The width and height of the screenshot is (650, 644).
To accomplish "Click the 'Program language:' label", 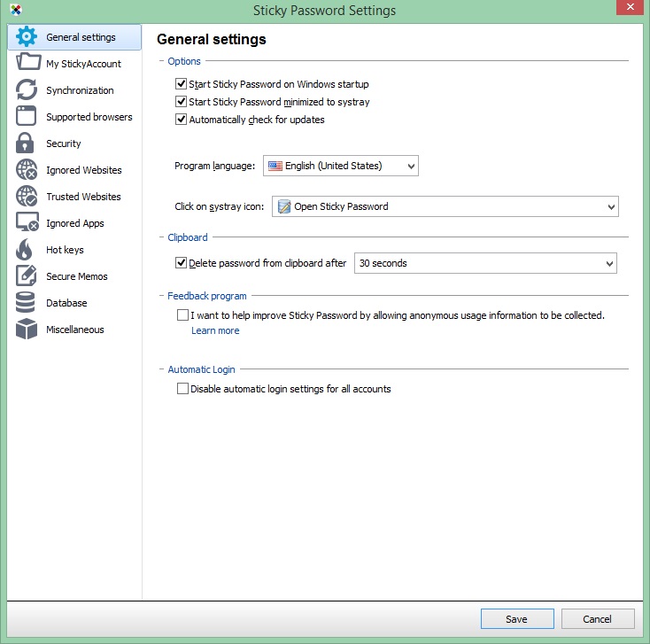I will click(x=214, y=166).
